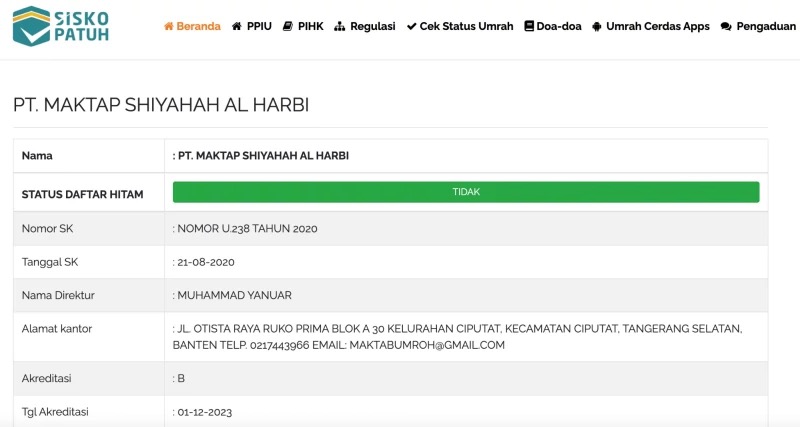800x427 pixels.
Task: Select the address line starting JL. OTISTA RAYA
Action: pyautogui.click(x=460, y=329)
